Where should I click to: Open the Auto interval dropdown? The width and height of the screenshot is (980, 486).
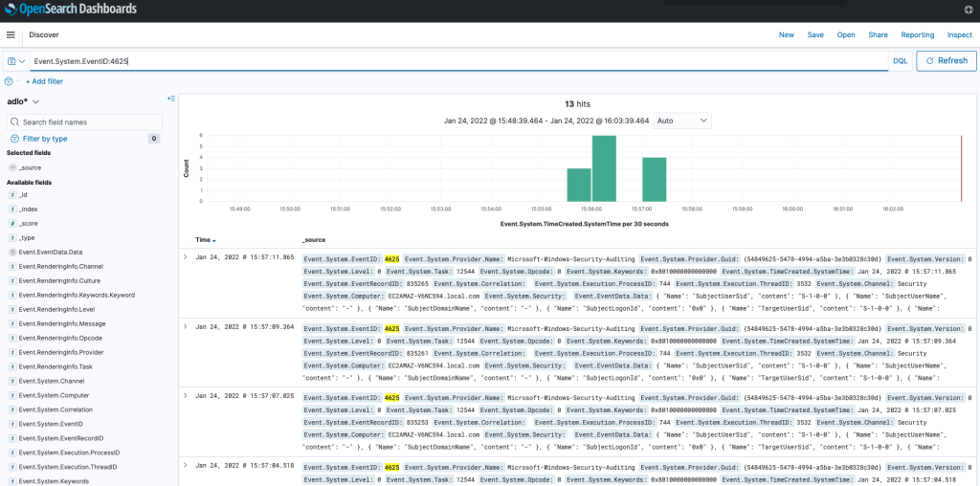682,121
